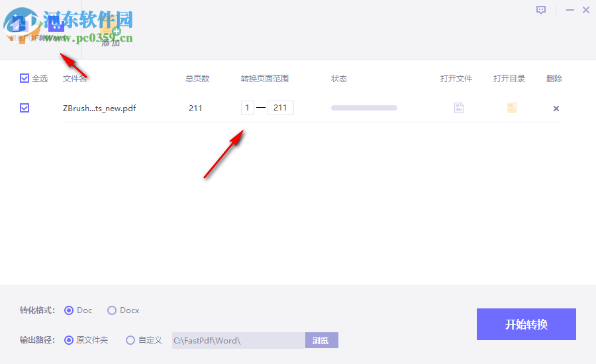This screenshot has width=596, height=364.
Task: Click the 打开目录 column header
Action: click(509, 79)
